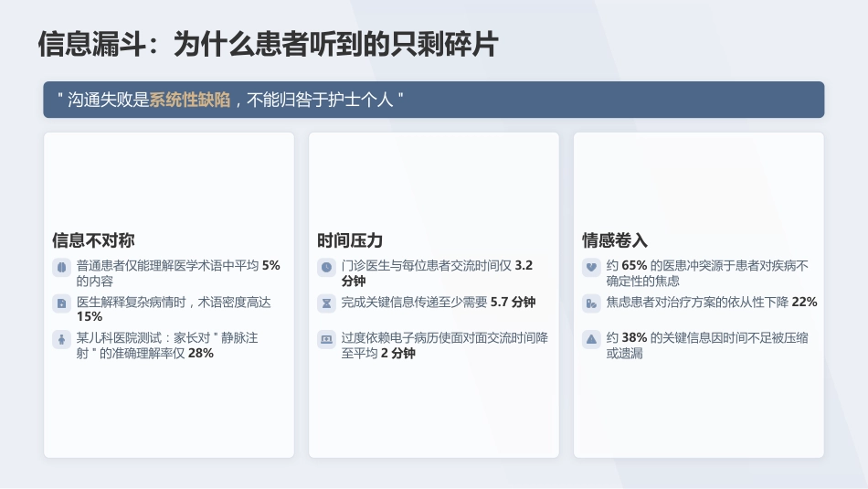This screenshot has width=868, height=489.
Task: Select the 信息不对称 card heading
Action: [x=93, y=240]
